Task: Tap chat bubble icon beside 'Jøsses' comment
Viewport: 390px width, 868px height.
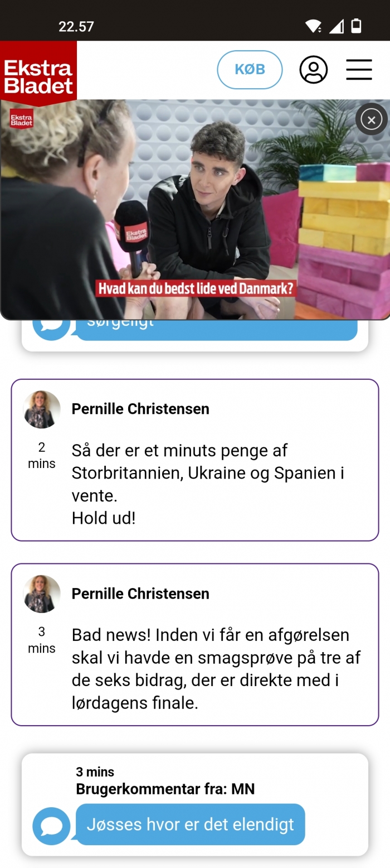Action: click(x=52, y=826)
